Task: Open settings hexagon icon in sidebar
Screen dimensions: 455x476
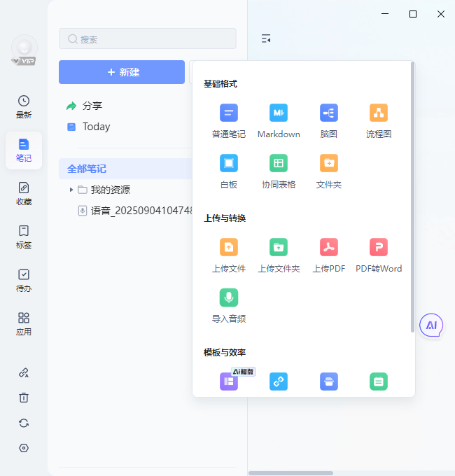Action: tap(24, 448)
